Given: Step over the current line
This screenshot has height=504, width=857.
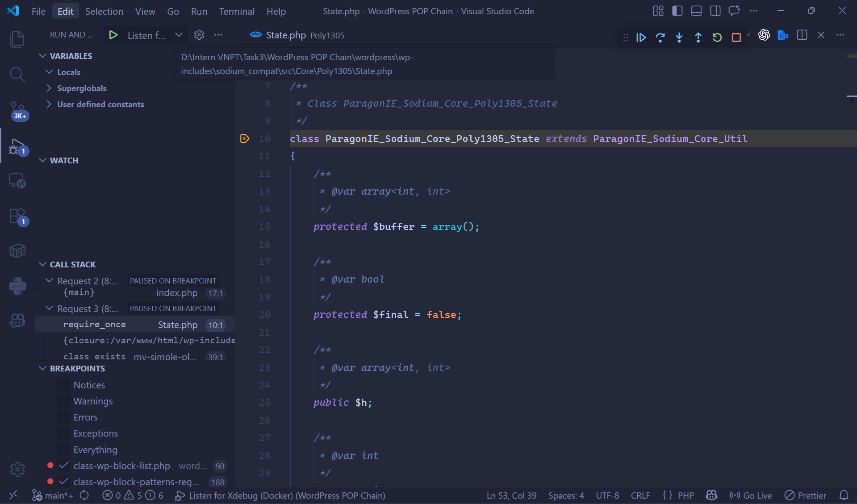Looking at the screenshot, I should pyautogui.click(x=660, y=37).
